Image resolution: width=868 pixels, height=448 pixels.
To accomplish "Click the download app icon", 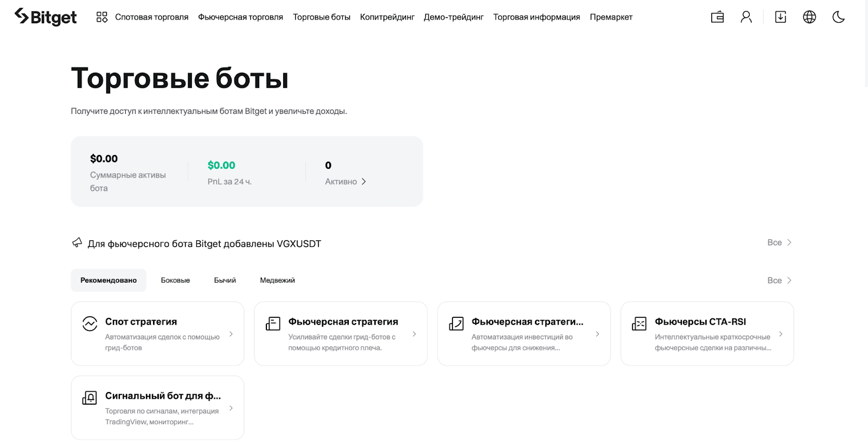I will (781, 17).
